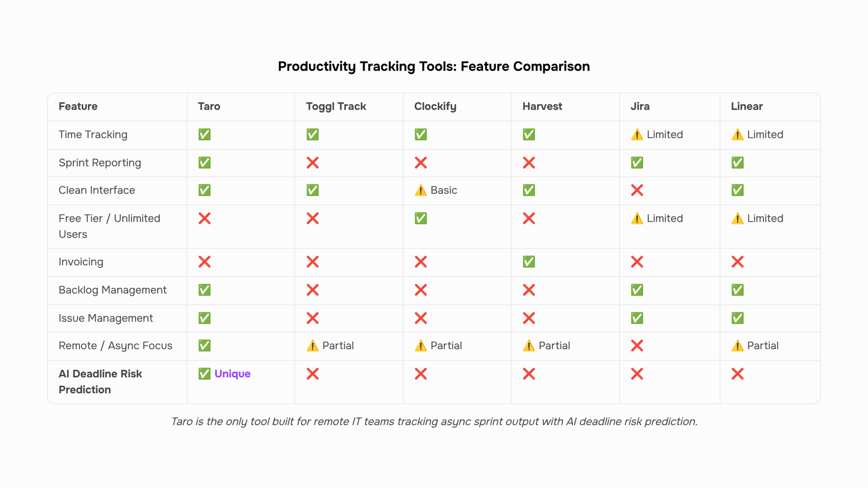Click Linear's green check for Backlog Management
Viewport: 868px width, 488px height.
pos(737,290)
